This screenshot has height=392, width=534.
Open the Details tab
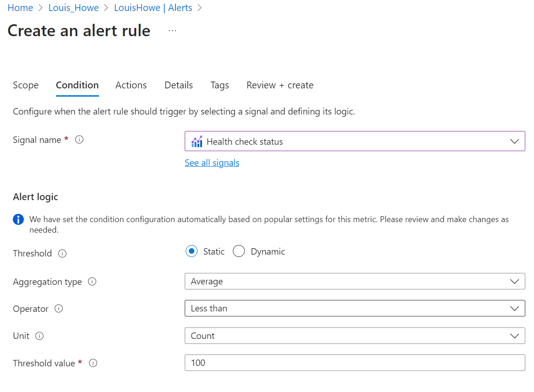[x=179, y=85]
